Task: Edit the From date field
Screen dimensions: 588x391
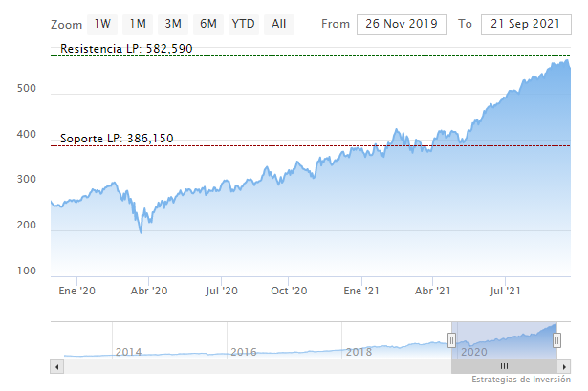Action: pos(401,24)
